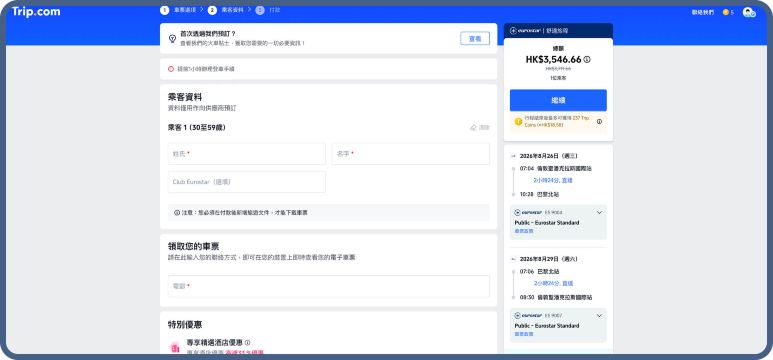Image resolution: width=773 pixels, height=360 pixels.
Task: Click the 07:04 departure time
Action: [527, 169]
